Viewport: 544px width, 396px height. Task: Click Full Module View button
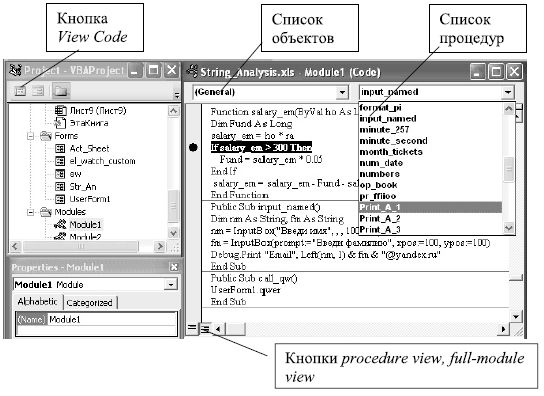coord(205,328)
